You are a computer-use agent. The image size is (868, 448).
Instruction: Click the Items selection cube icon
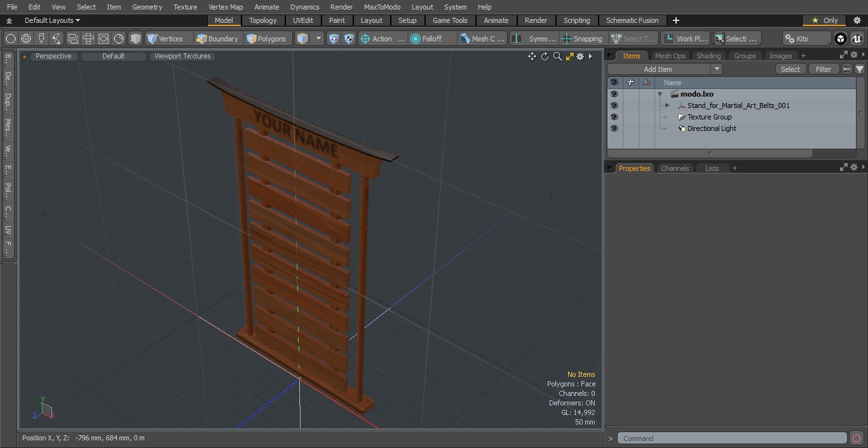pos(302,39)
